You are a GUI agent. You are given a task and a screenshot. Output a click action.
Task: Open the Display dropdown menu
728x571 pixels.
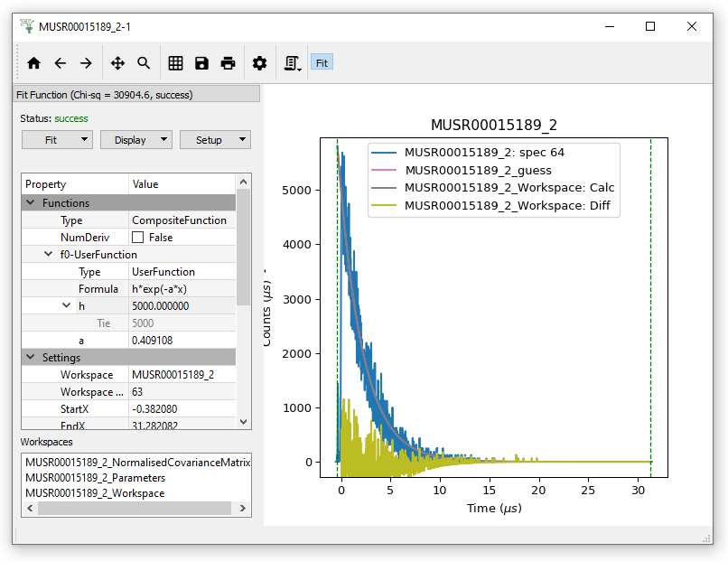click(x=136, y=140)
